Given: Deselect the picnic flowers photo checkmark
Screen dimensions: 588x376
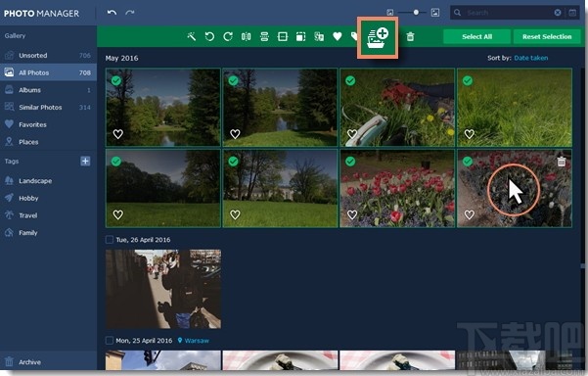Looking at the screenshot, I should [350, 80].
